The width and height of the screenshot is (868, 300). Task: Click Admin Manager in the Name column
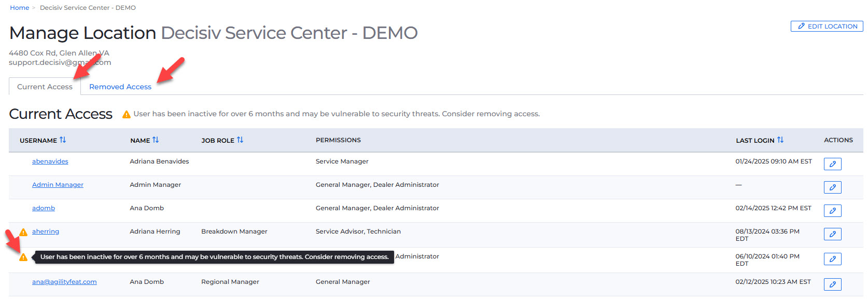155,185
